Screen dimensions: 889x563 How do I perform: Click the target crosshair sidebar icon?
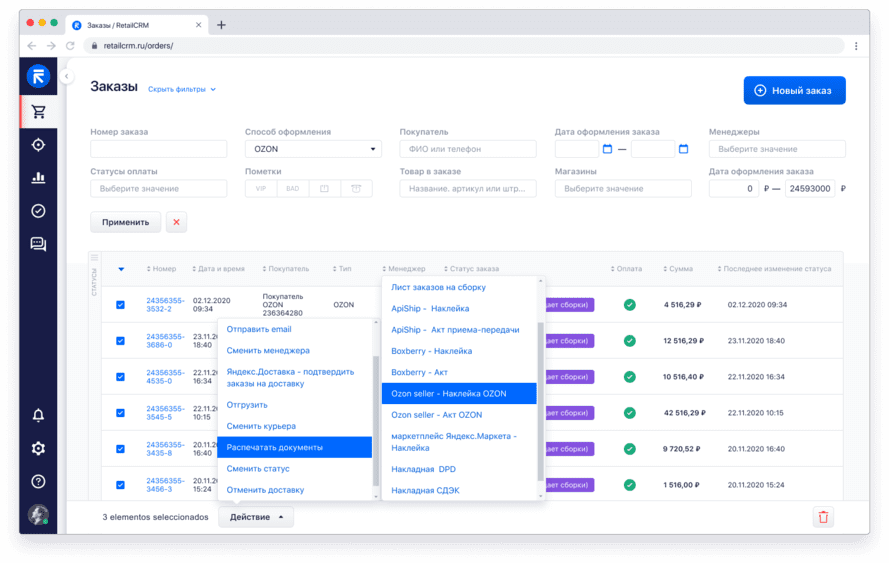(x=38, y=145)
